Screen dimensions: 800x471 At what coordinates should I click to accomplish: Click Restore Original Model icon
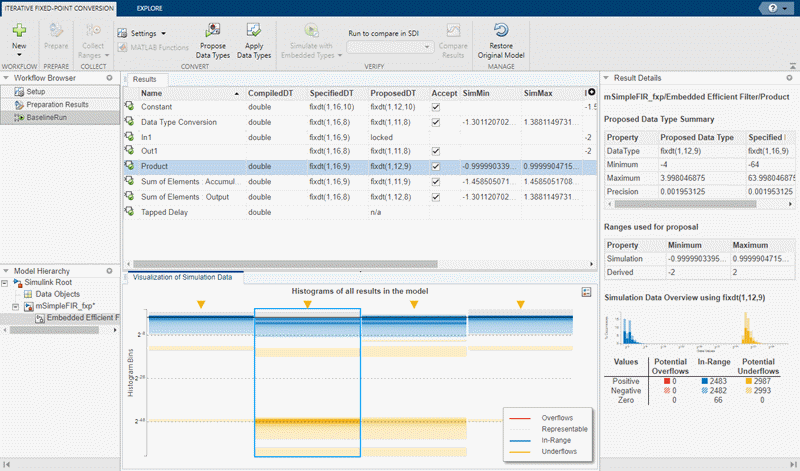click(500, 31)
